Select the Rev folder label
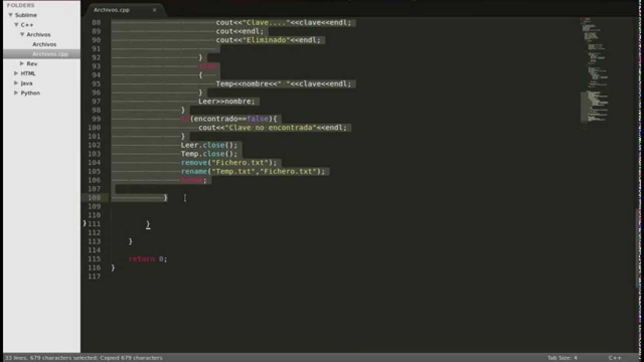This screenshot has height=362, width=644. [x=32, y=64]
